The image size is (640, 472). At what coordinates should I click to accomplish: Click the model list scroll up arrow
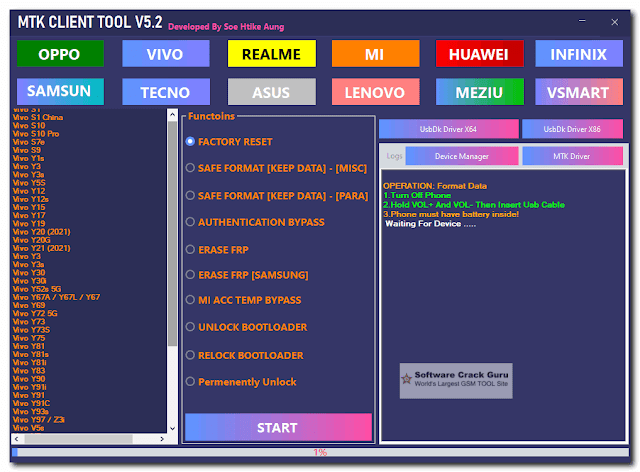click(x=172, y=114)
